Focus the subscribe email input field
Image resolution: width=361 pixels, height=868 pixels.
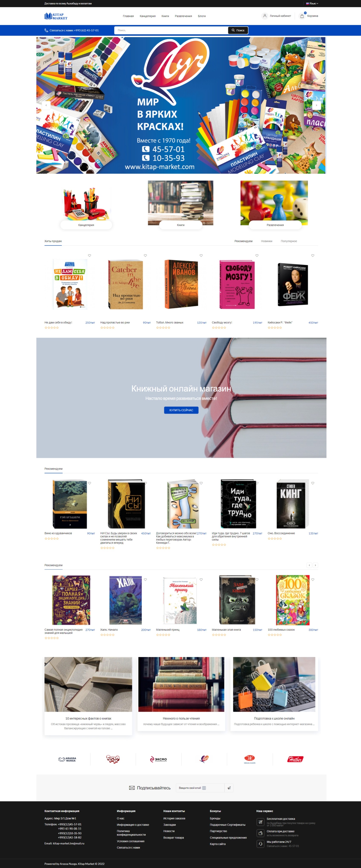(200, 788)
